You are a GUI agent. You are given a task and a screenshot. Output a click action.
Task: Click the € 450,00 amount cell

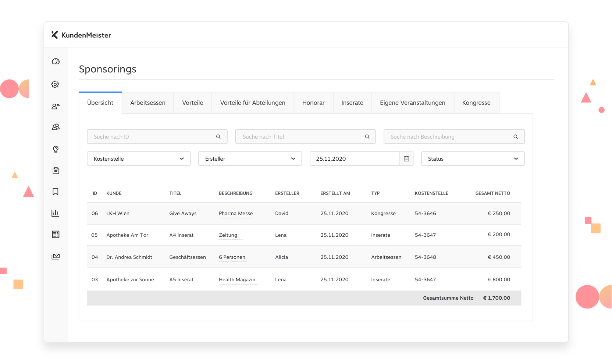pos(499,257)
